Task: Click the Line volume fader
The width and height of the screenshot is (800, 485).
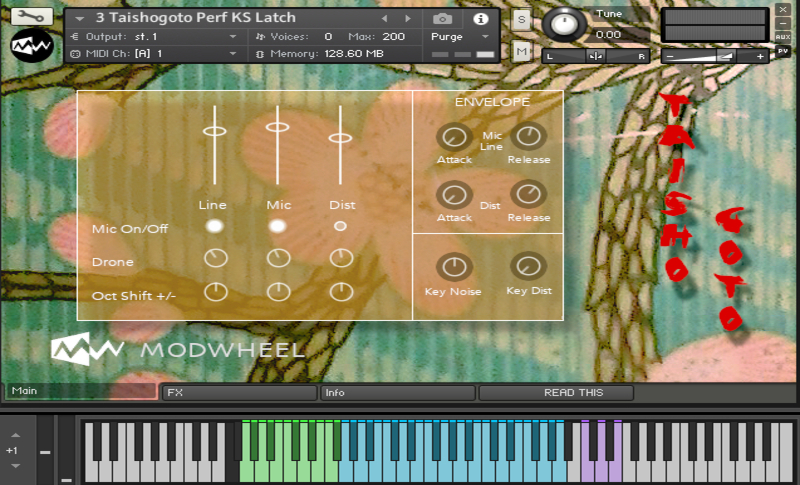Action: (x=215, y=131)
